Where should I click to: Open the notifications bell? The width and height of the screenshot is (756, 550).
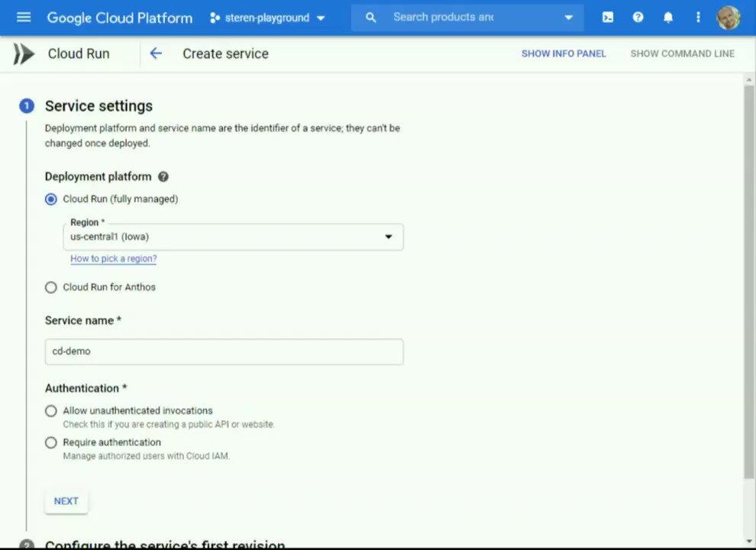coord(667,18)
